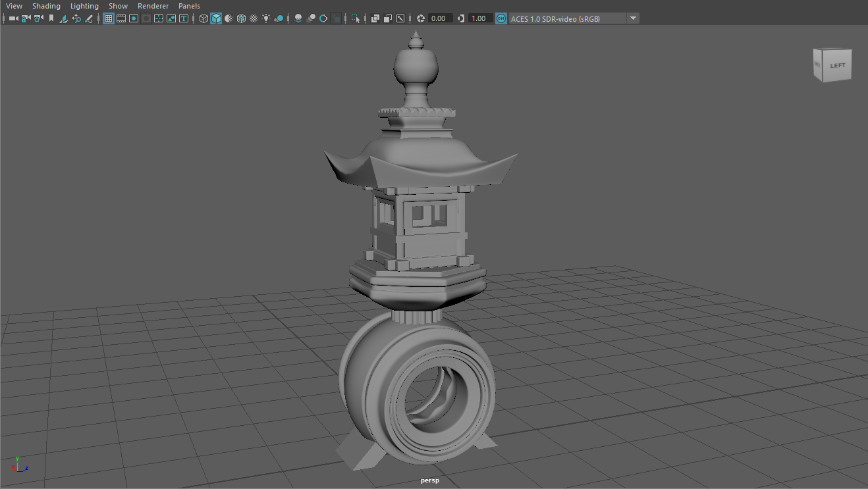Viewport: 868px width, 489px height.
Task: Enable Use All Lights bulb icon
Action: 266,18
